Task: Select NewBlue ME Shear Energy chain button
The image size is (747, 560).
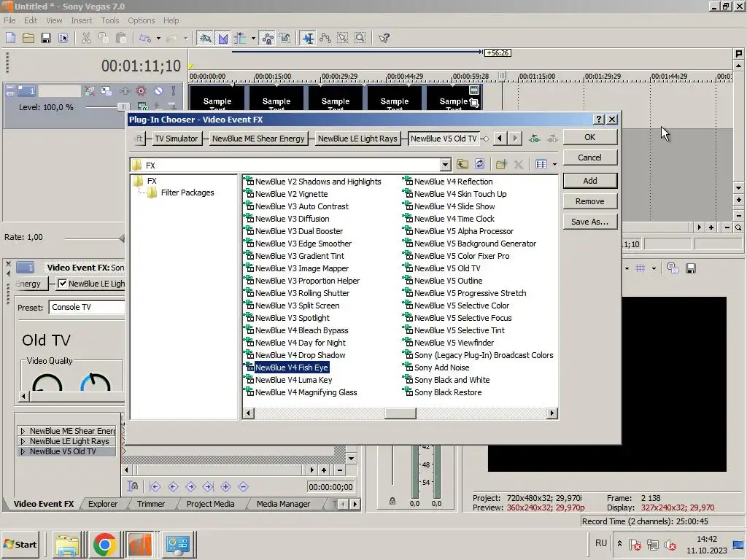Action: click(258, 139)
